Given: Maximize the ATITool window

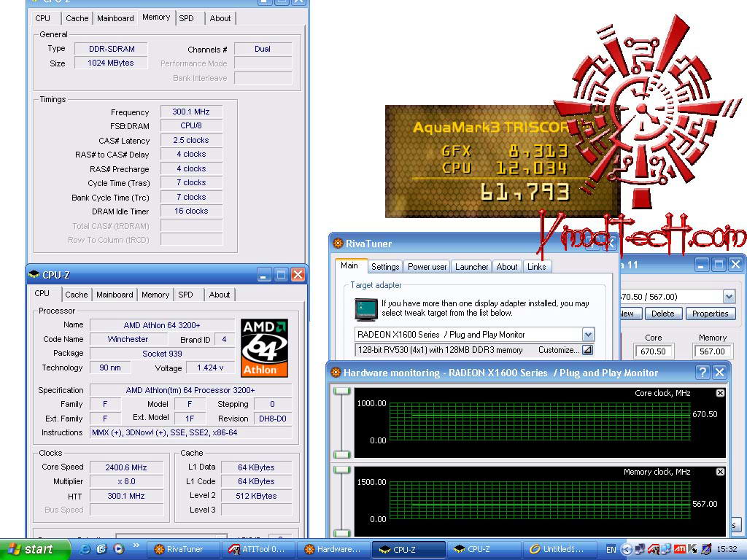Looking at the screenshot, I should pos(719,264).
